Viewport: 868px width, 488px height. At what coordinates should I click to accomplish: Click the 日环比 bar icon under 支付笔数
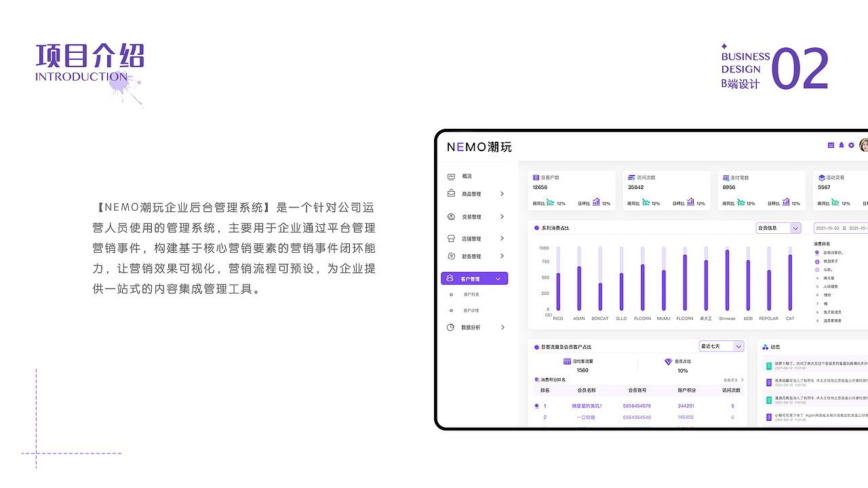coord(785,202)
